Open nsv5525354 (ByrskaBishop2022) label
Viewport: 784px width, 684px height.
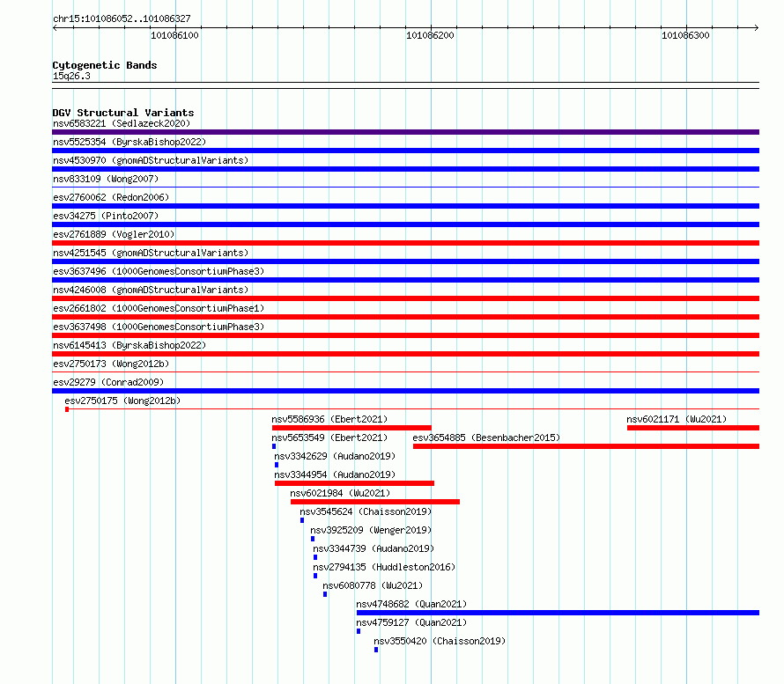[129, 142]
